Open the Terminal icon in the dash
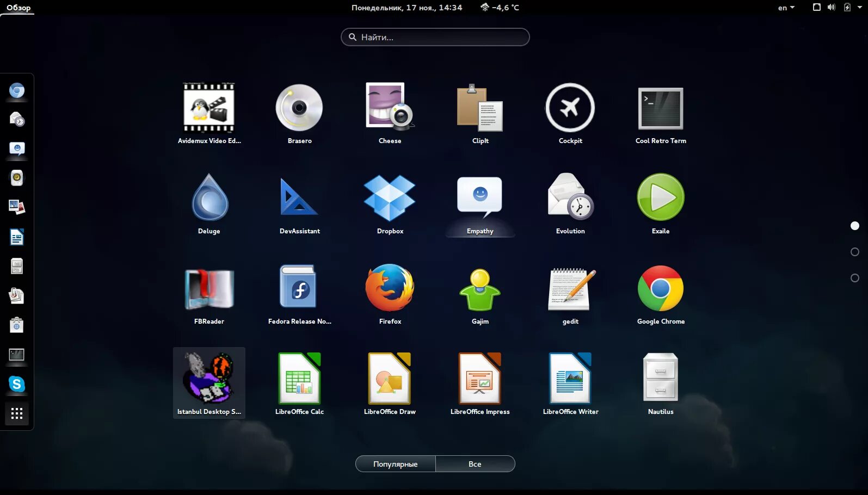Viewport: 868px width, 495px height. tap(17, 355)
